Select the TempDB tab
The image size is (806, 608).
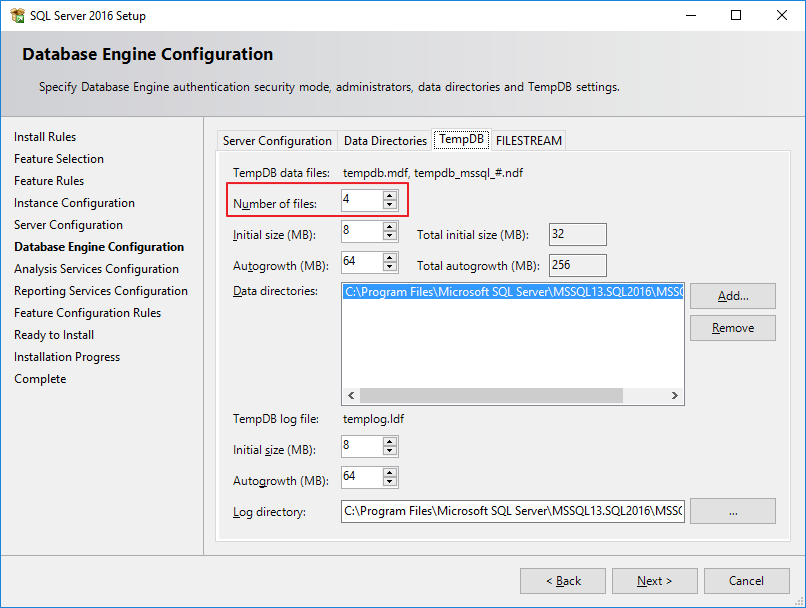click(x=462, y=139)
